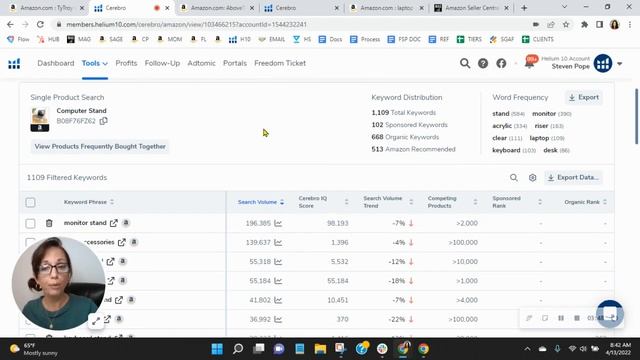Viewport: 640px width, 360px height.
Task: Click the Computer Stand product thumbnail
Action: pos(40,119)
